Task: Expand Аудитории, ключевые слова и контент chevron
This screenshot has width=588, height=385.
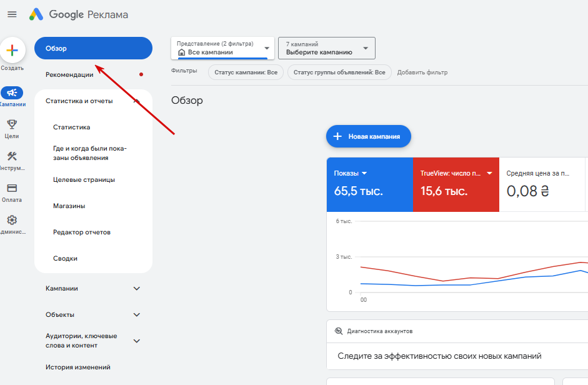Action: tap(136, 341)
